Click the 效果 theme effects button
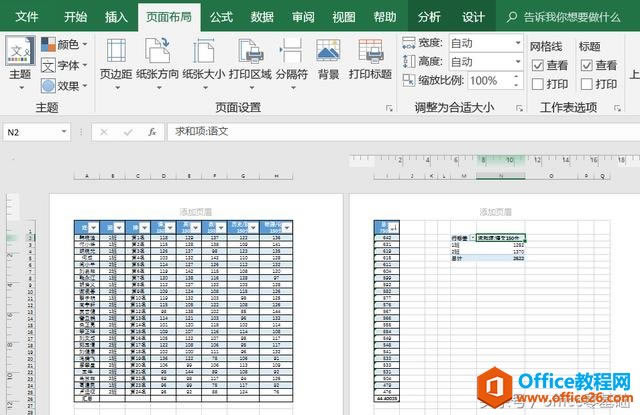 pos(66,85)
